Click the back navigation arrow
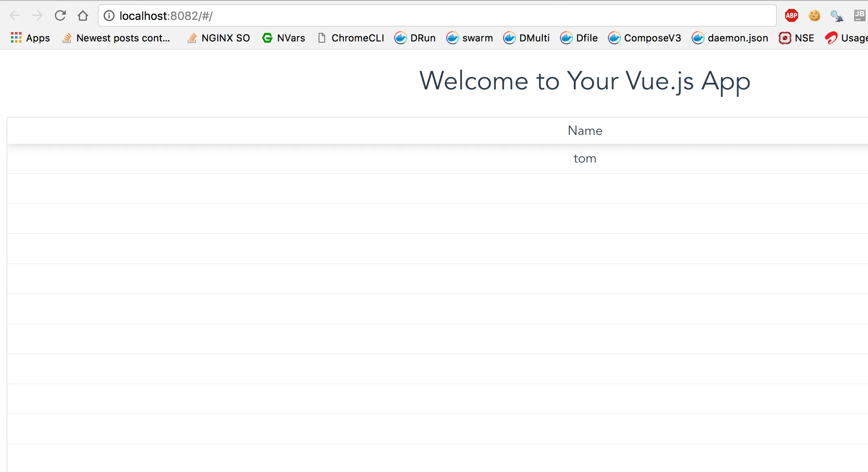 point(15,16)
